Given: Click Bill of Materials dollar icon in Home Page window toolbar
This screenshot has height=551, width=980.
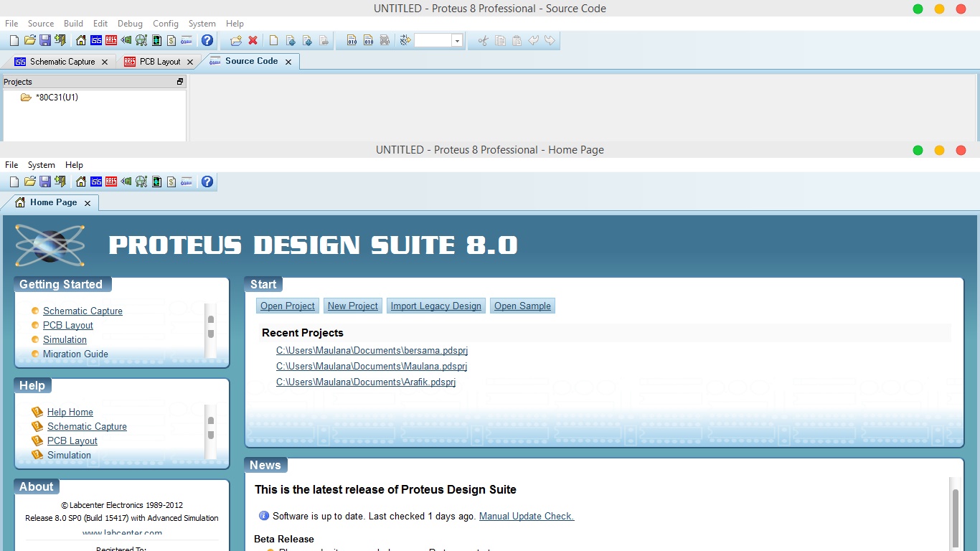Looking at the screenshot, I should tap(171, 182).
